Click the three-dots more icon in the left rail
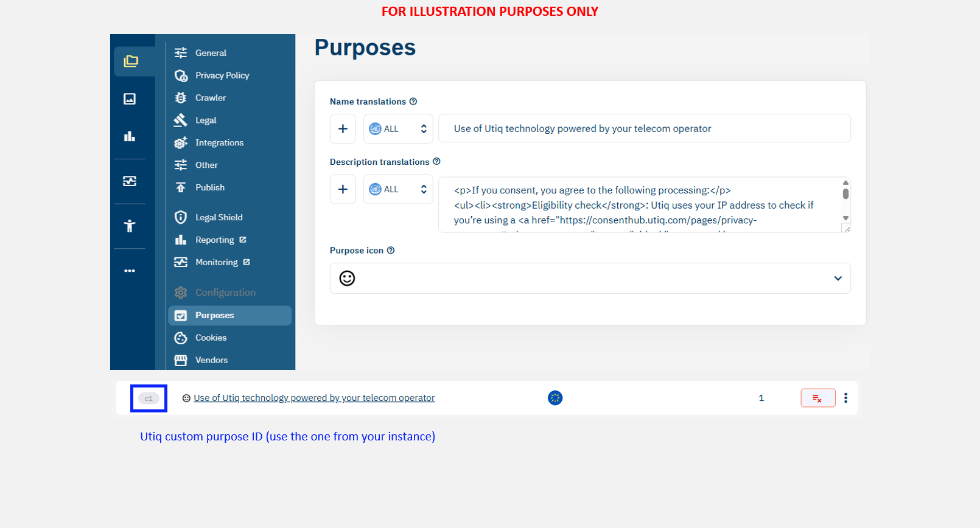The width and height of the screenshot is (980, 528). tap(130, 271)
